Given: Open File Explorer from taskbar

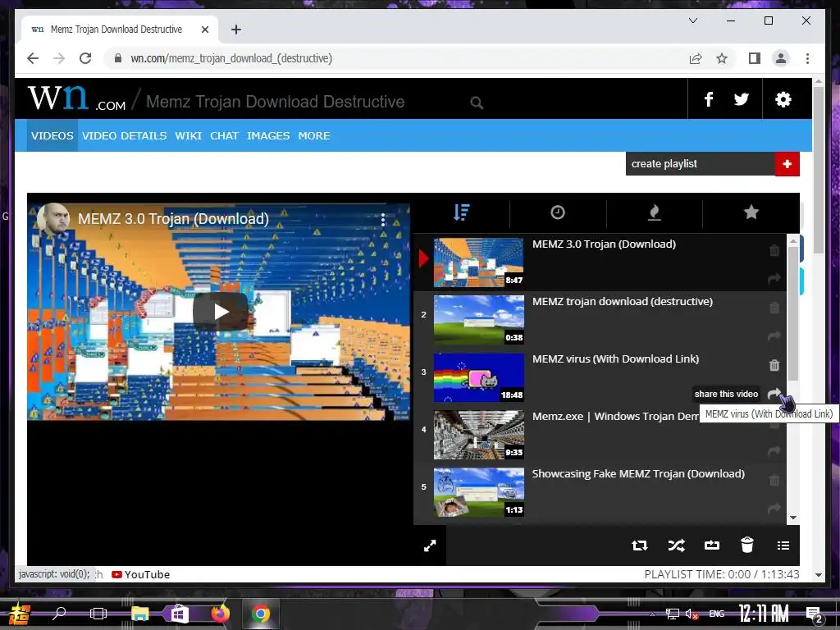Looking at the screenshot, I should click(x=139, y=614).
